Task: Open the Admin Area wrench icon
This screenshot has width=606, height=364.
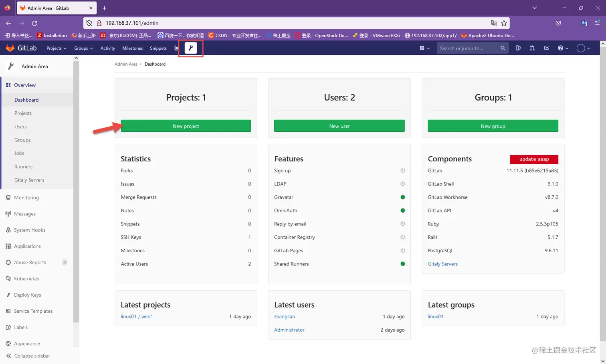Action: [x=191, y=48]
